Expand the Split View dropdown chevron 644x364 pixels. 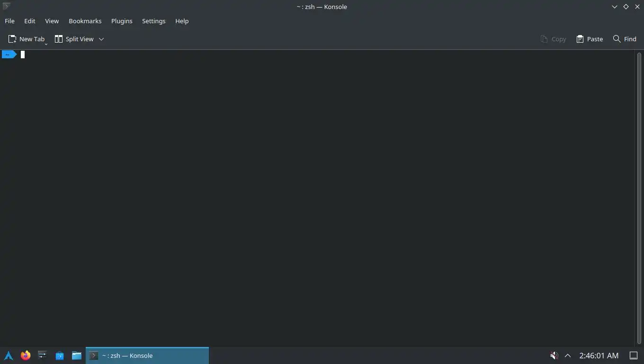pos(101,39)
